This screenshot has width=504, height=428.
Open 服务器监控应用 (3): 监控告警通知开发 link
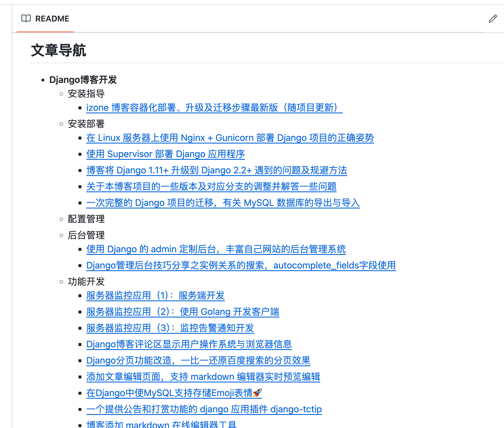click(x=170, y=328)
